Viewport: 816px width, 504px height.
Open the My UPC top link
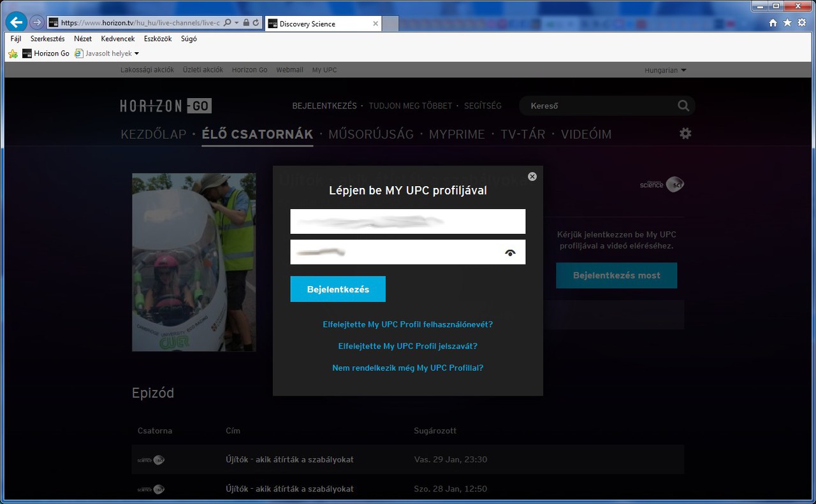[x=324, y=70]
